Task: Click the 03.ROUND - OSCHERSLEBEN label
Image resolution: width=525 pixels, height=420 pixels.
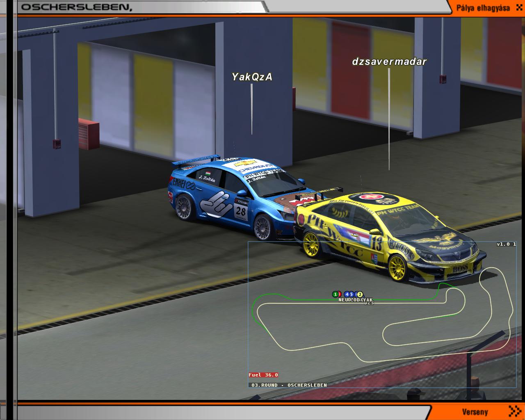Action: coord(289,385)
